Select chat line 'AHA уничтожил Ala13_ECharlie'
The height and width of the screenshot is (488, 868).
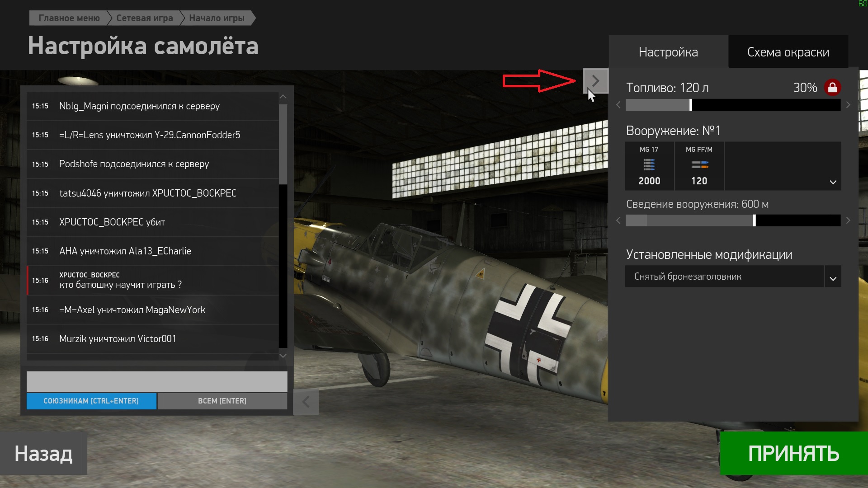[x=152, y=251]
